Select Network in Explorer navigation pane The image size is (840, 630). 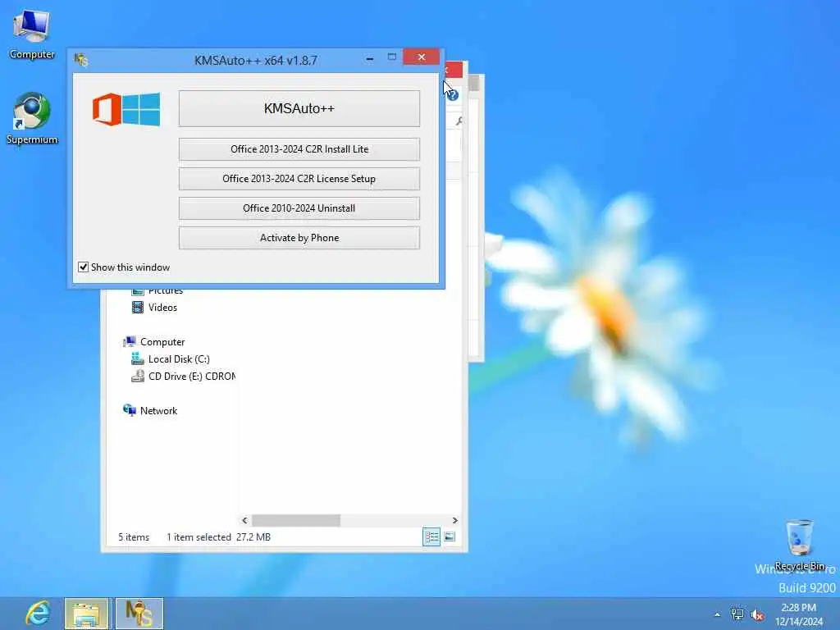(x=158, y=411)
